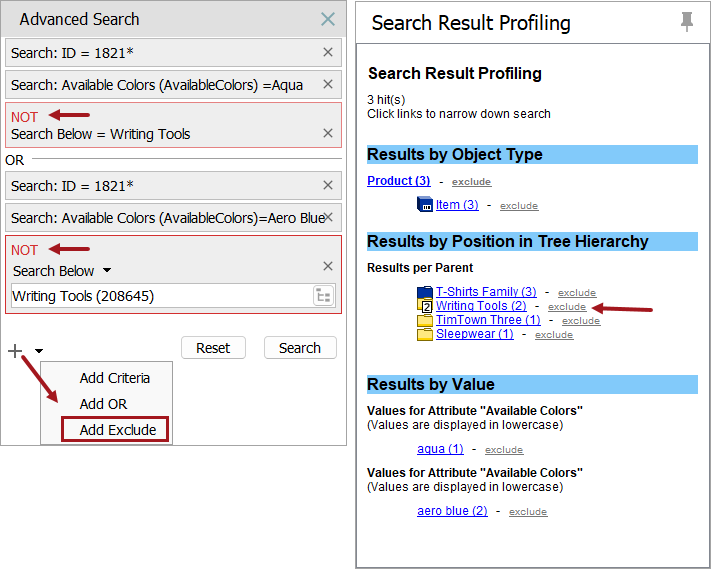Click the Item object type icon
Screen dimensions: 711x569
[425, 204]
